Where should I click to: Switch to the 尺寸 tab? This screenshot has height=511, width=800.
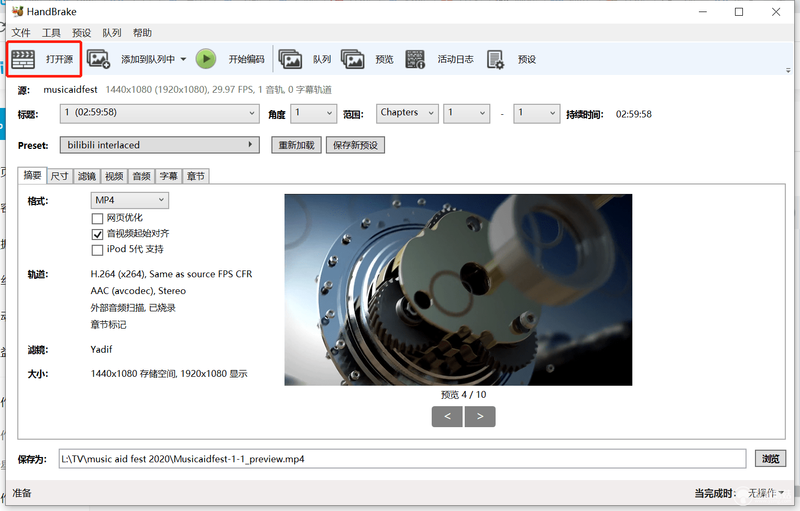coord(60,176)
